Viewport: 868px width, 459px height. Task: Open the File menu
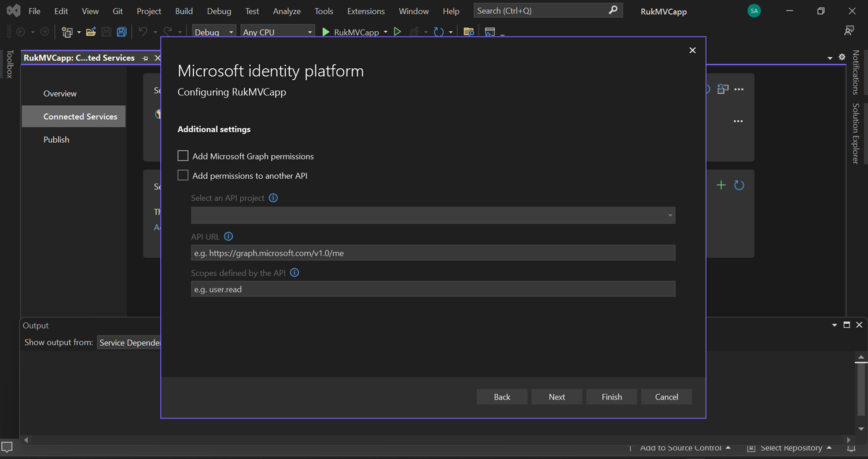(x=34, y=11)
